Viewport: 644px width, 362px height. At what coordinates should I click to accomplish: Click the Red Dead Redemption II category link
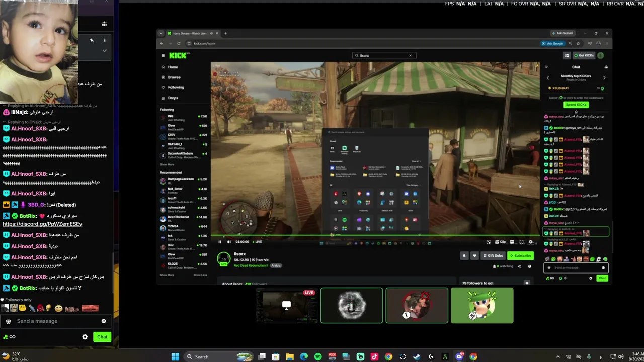point(251,265)
